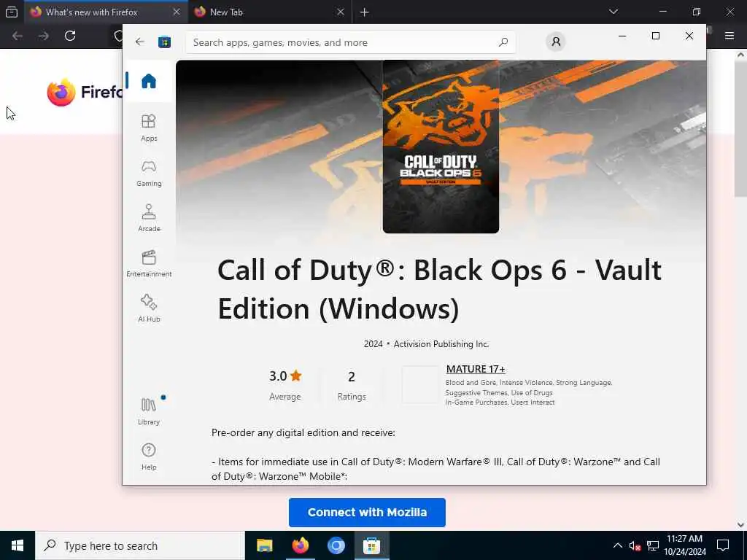Click Firefox page scrollbar up arrow
Screen dimensions: 747x560
740,55
